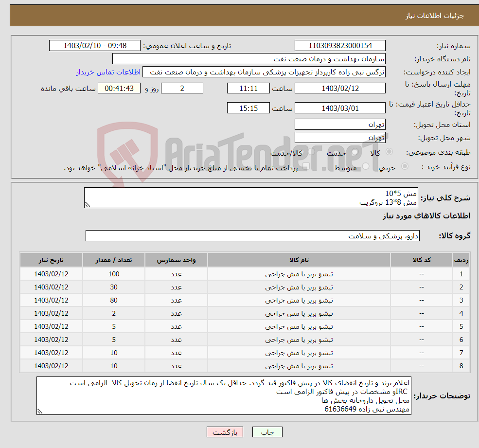Click the تاریخ نیاز column header

click(52, 260)
